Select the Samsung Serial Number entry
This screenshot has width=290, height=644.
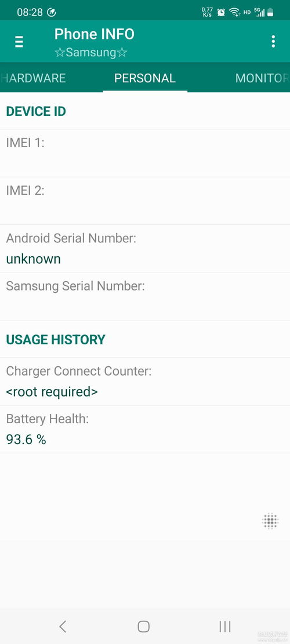[x=145, y=297]
